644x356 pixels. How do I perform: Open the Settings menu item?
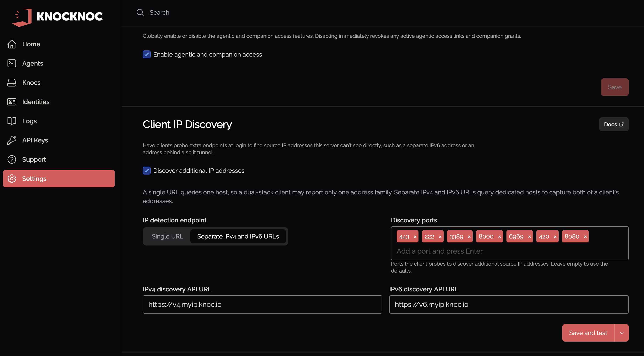[x=59, y=179]
